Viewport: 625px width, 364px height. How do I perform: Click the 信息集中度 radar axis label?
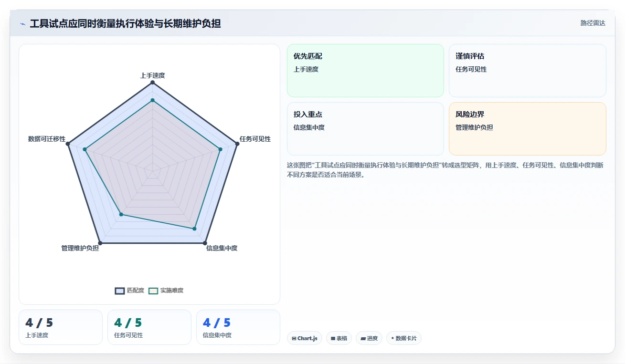(x=222, y=248)
